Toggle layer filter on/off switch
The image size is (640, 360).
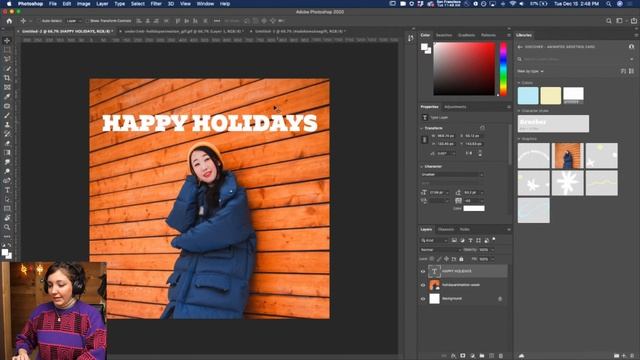[494, 240]
